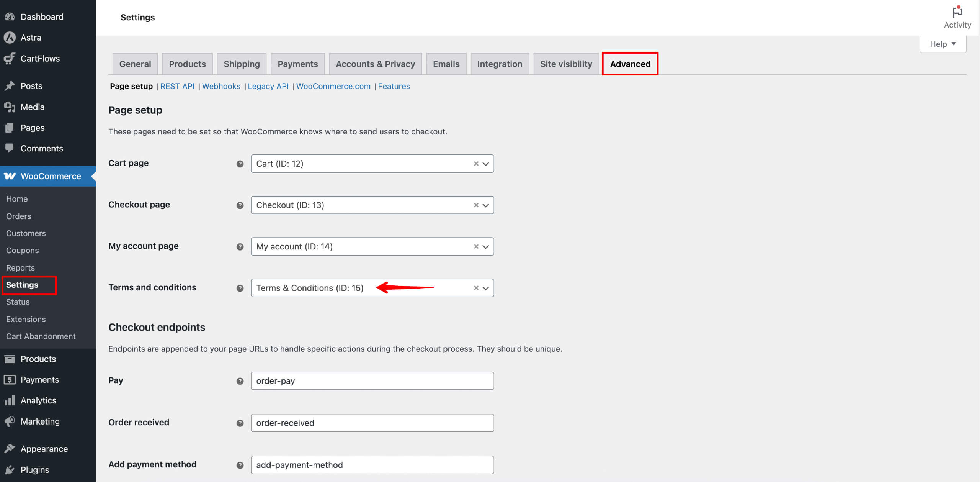Screen dimensions: 980x482
Task: Expand the Help dropdown
Action: click(943, 44)
